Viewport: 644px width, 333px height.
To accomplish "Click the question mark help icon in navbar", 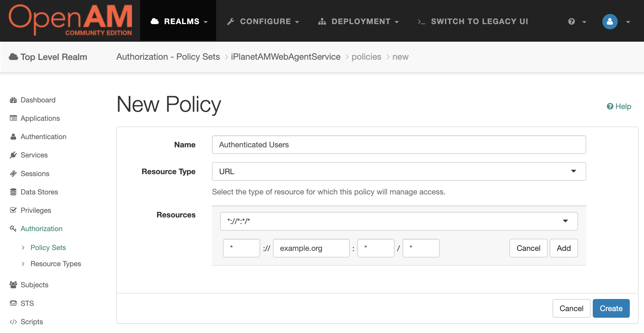I will click(571, 21).
